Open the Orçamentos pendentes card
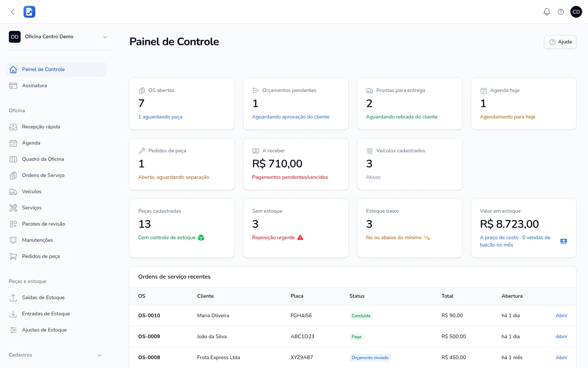 pos(296,104)
